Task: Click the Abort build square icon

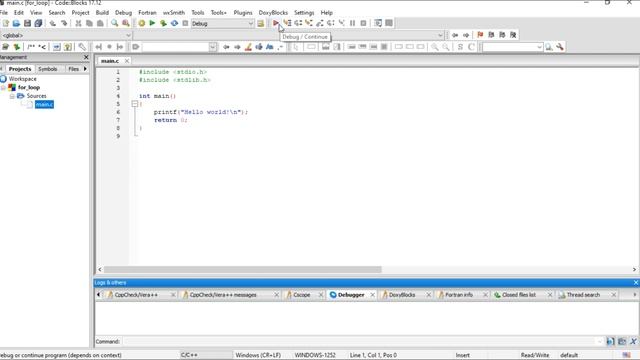Action: pos(185,23)
